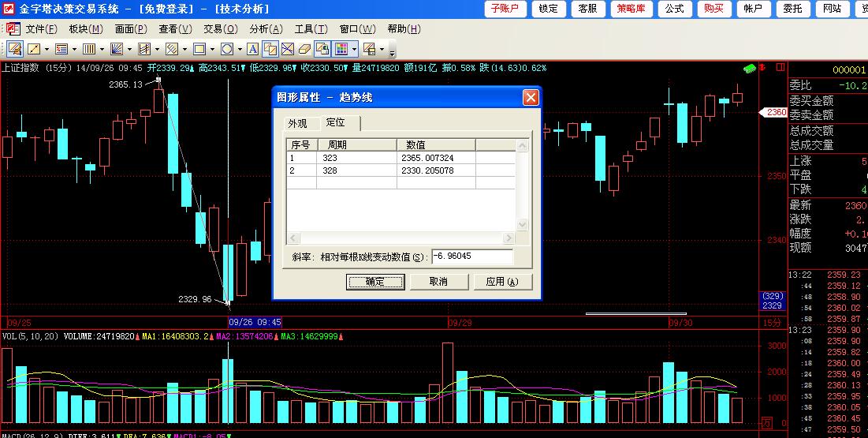The width and height of the screenshot is (868, 438).
Task: Expand dropdown next to rectangle tool
Action: pos(212,50)
